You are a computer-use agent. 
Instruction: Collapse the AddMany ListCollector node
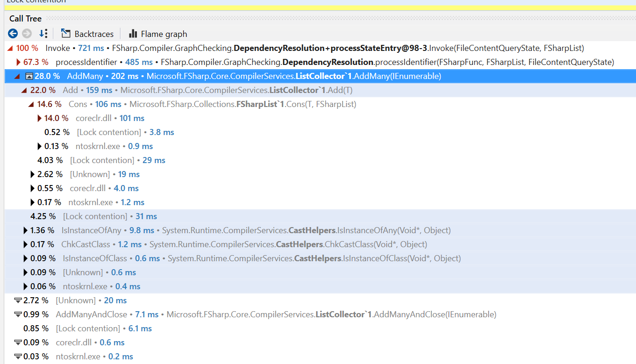coord(17,76)
